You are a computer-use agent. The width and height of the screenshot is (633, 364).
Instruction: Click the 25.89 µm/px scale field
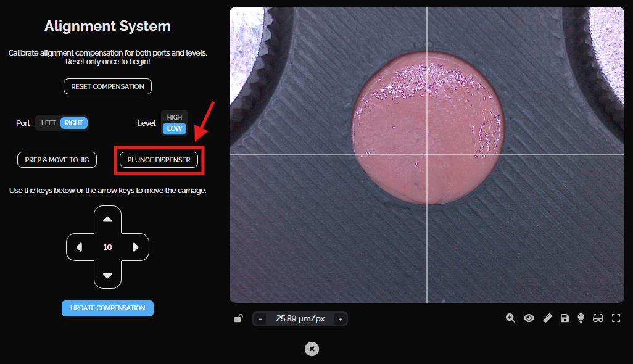tap(300, 319)
